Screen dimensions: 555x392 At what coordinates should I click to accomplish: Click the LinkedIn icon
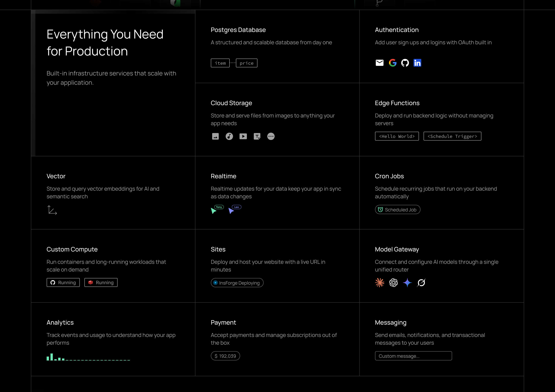coord(417,63)
